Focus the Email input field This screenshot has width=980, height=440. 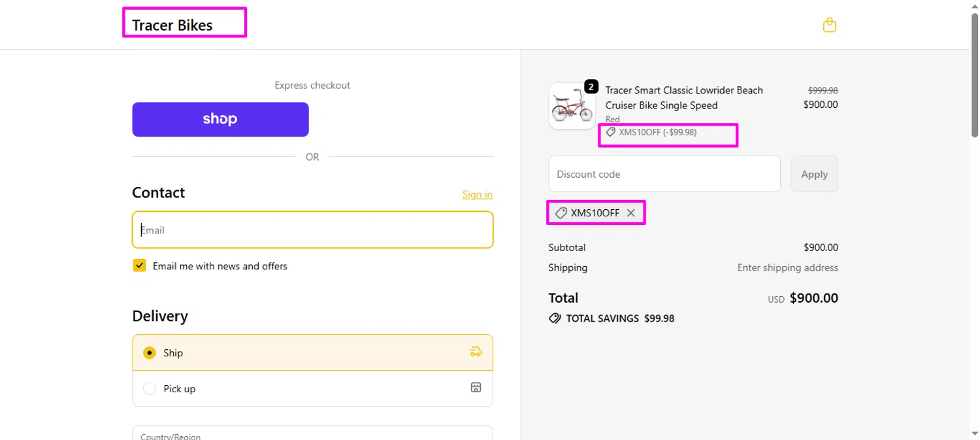pos(312,229)
